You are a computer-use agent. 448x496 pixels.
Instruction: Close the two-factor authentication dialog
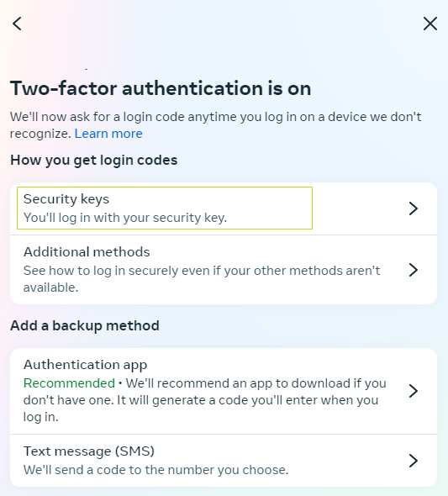pos(430,24)
